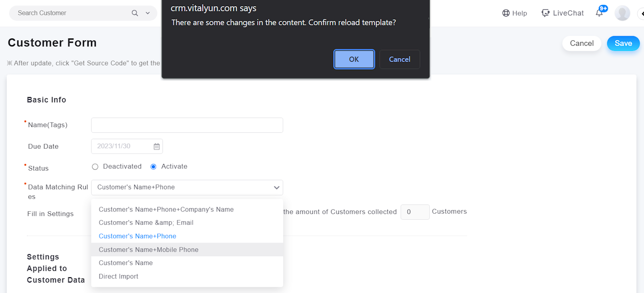Screen dimensions: 644x293
Task: Click the Name(Tags) input field
Action: coord(187,125)
